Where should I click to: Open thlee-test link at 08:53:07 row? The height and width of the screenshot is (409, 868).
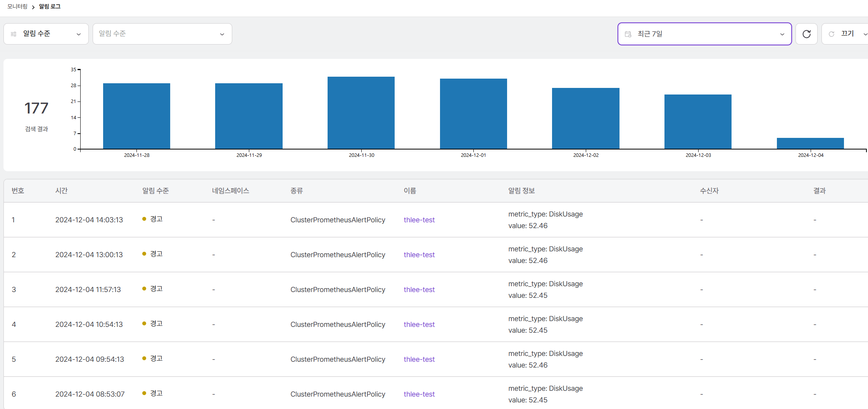coord(419,394)
